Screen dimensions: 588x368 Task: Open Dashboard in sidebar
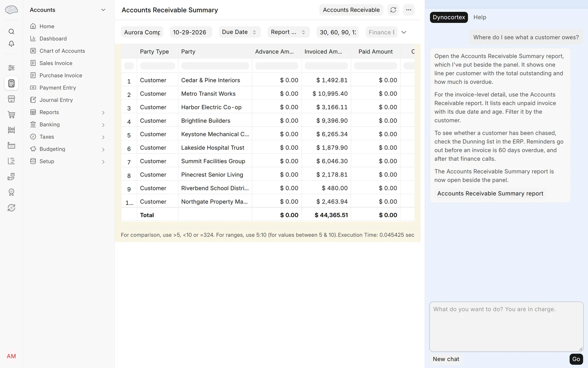53,39
